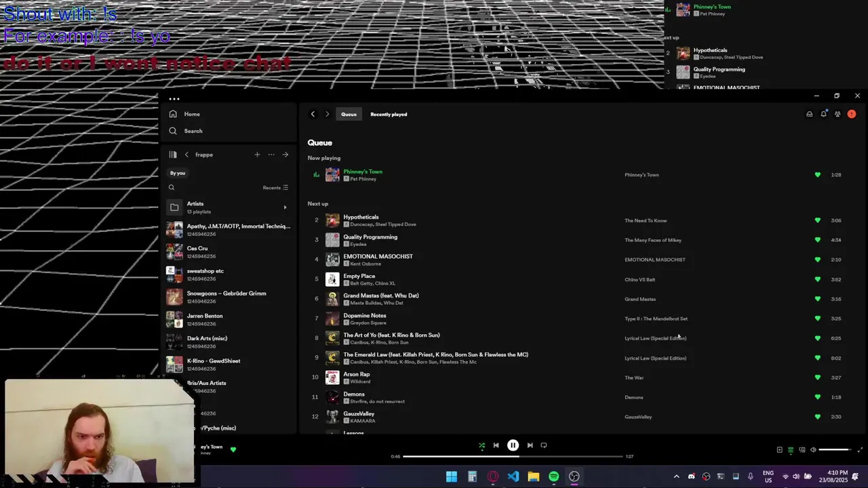Open Connect to a device icon
The width and height of the screenshot is (868, 488).
(x=802, y=449)
